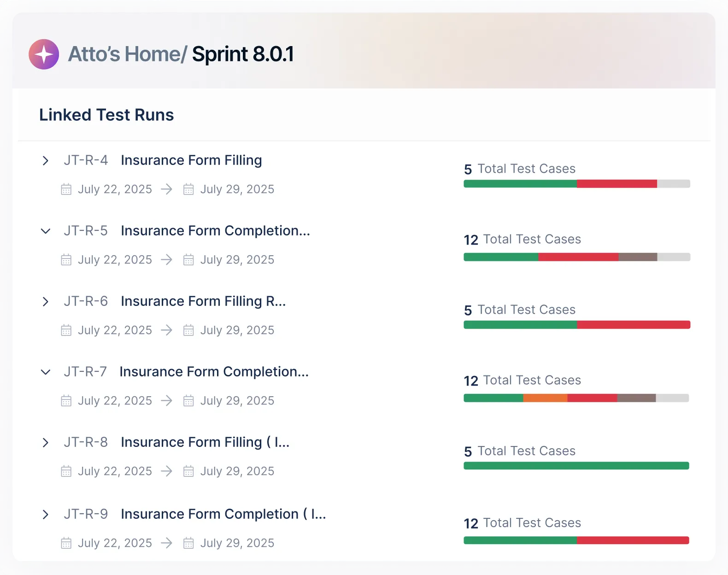The width and height of the screenshot is (728, 575).
Task: Click red failed segment of JT-R-4 progress bar
Action: pos(616,184)
